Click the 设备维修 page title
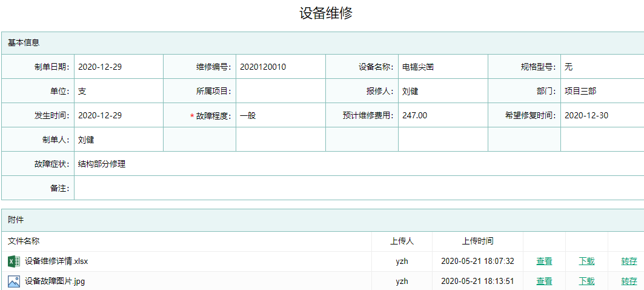Screen dimensions: 644x290 tap(326, 13)
